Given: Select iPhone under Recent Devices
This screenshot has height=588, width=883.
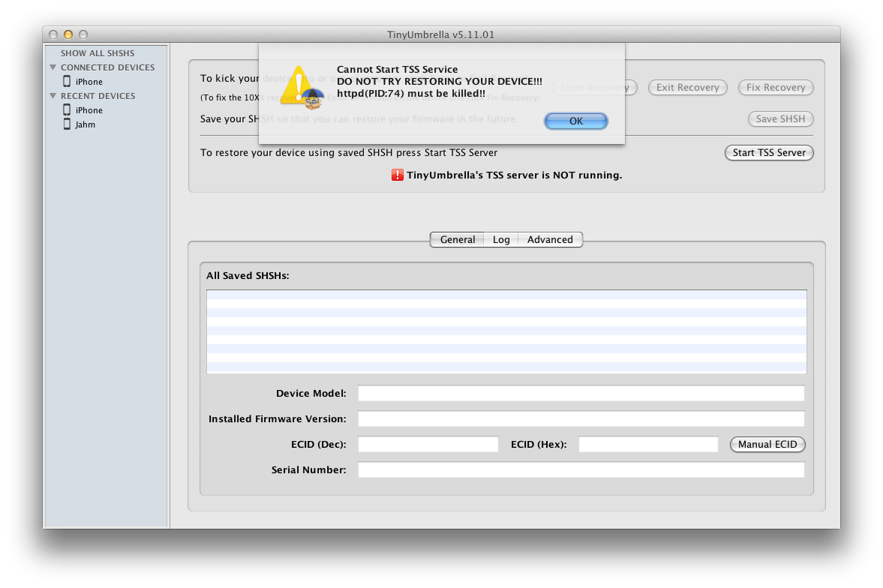Looking at the screenshot, I should [x=89, y=110].
